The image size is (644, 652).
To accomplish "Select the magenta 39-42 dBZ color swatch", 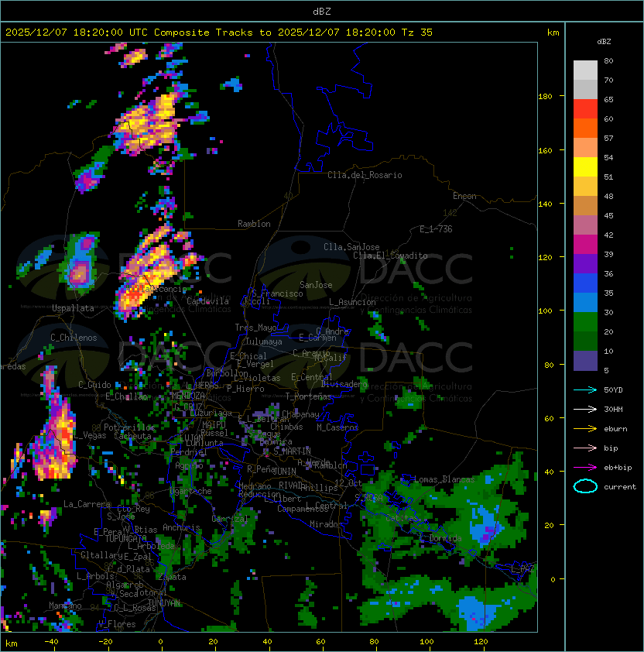I will tap(585, 245).
